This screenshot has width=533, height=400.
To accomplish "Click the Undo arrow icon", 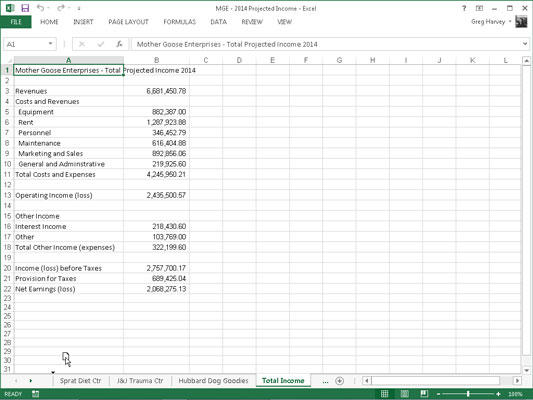I will (40, 7).
